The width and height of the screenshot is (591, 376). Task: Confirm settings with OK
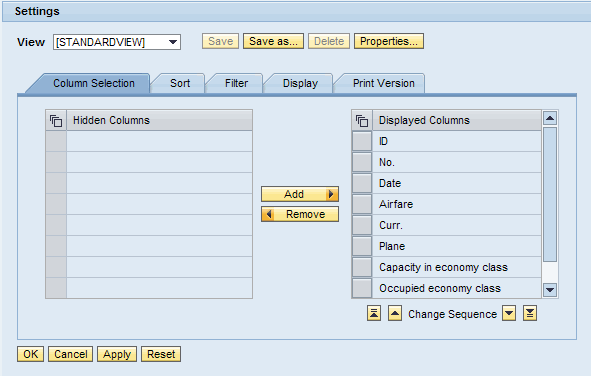point(31,354)
